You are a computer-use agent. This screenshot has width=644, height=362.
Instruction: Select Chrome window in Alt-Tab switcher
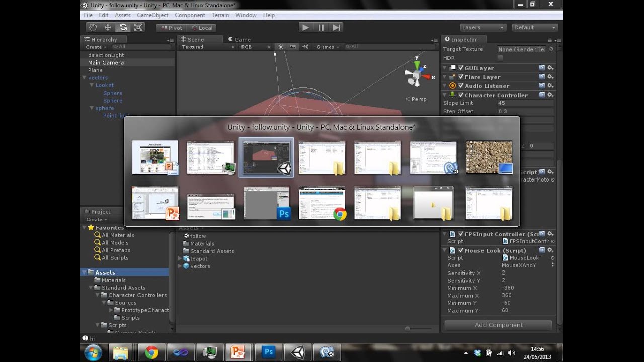coord(322,203)
